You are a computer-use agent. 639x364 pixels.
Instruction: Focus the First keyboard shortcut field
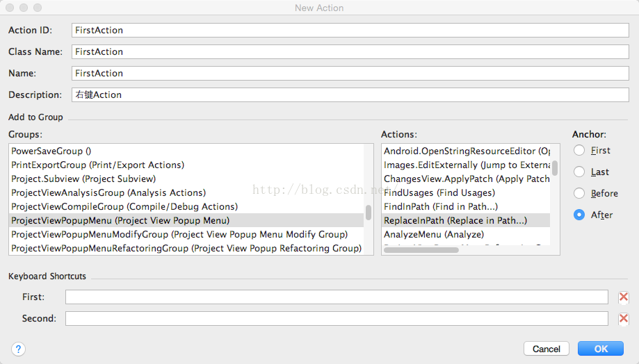337,297
